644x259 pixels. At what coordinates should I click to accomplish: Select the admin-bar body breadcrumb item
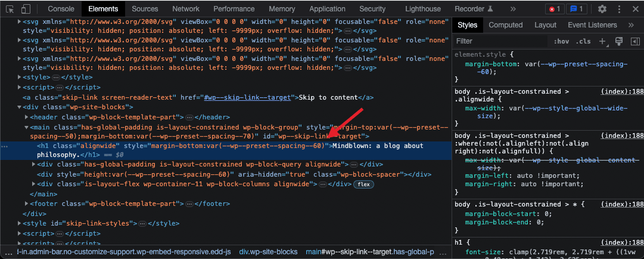coord(124,252)
